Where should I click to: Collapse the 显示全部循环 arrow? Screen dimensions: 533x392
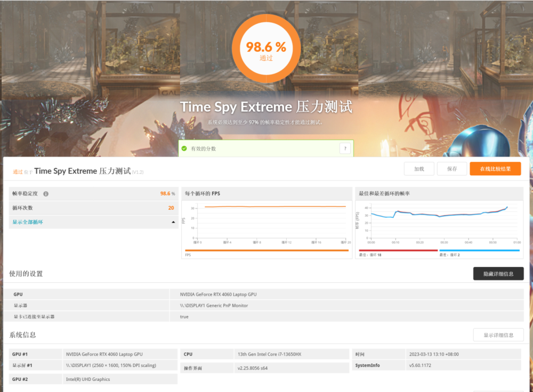(x=173, y=222)
